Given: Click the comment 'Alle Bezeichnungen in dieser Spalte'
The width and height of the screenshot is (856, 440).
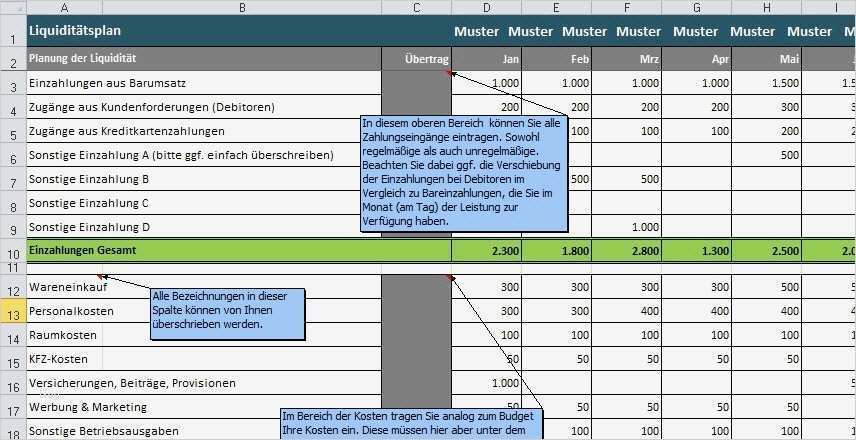Looking at the screenshot, I should (227, 314).
